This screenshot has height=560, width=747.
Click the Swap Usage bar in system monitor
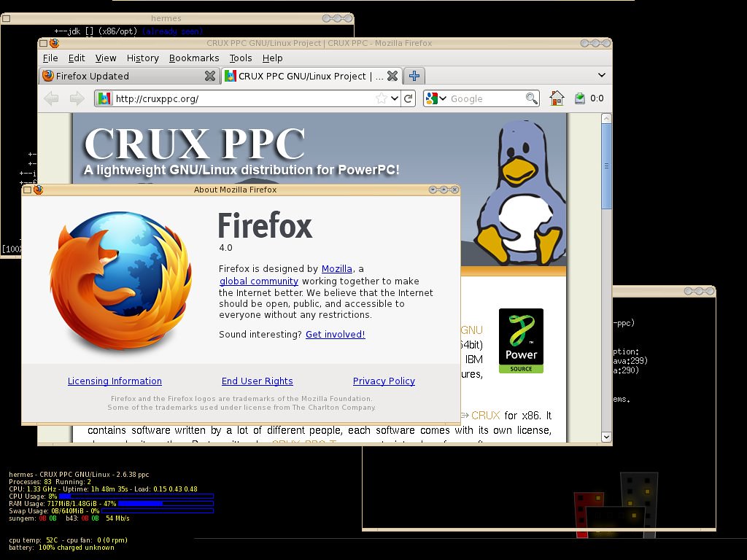point(158,511)
